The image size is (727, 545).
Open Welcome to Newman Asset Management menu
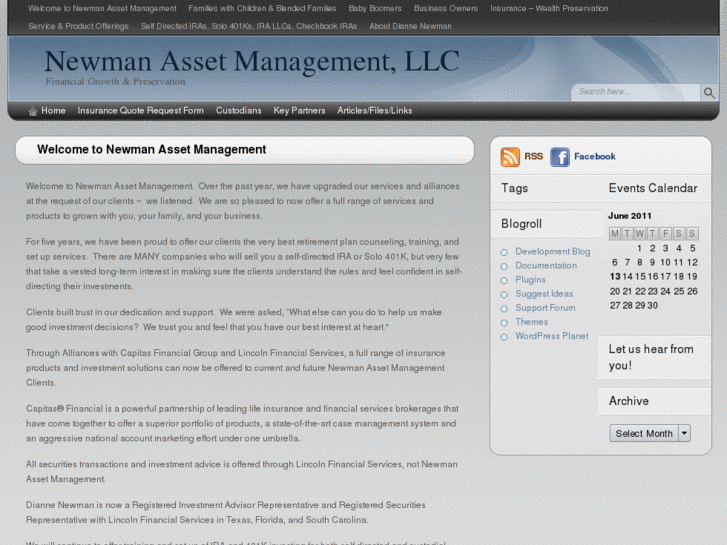click(x=102, y=8)
